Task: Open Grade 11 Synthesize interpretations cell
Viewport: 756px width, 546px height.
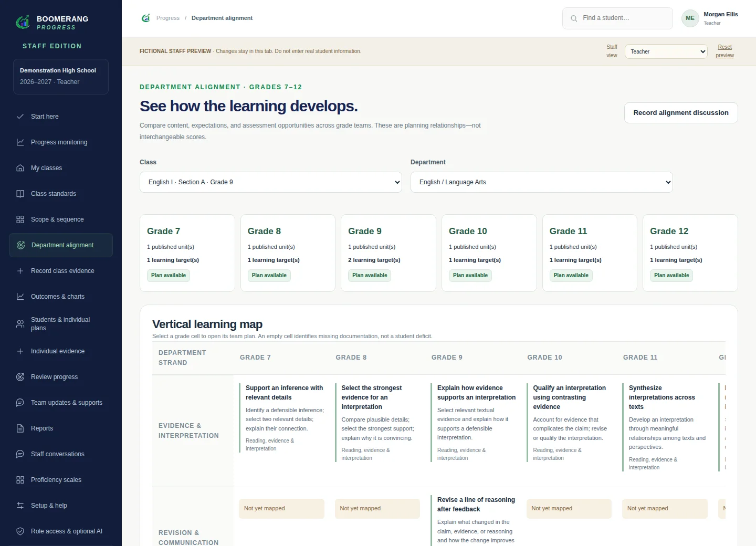Action: coord(666,427)
